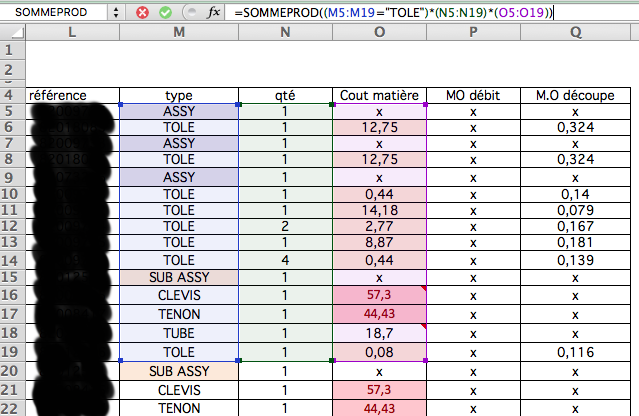Click quantity 2 in row 12
The width and height of the screenshot is (639, 416).
coord(285,226)
